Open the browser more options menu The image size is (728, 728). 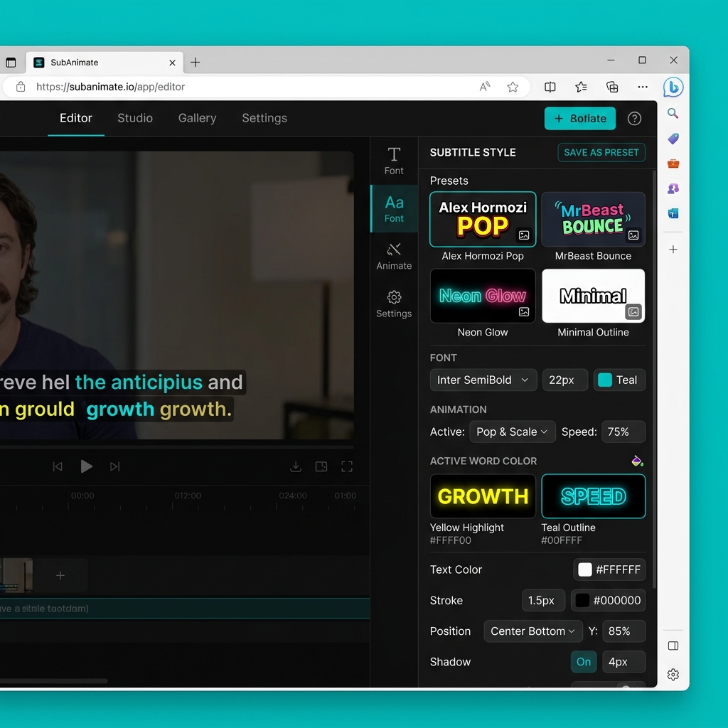(643, 87)
